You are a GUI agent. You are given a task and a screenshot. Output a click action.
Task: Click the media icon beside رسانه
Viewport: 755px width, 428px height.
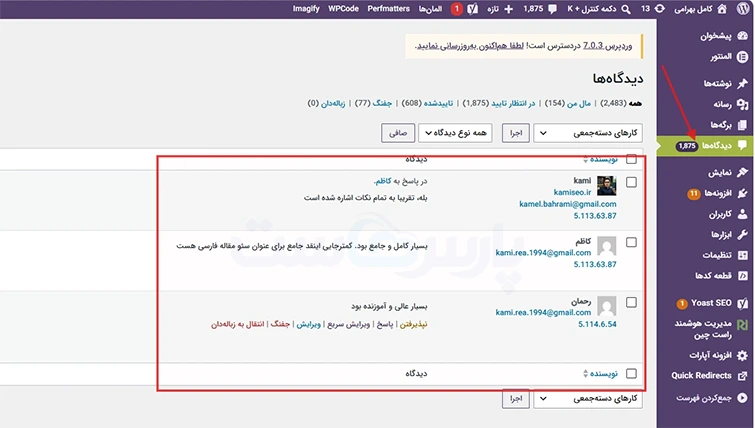tap(742, 104)
